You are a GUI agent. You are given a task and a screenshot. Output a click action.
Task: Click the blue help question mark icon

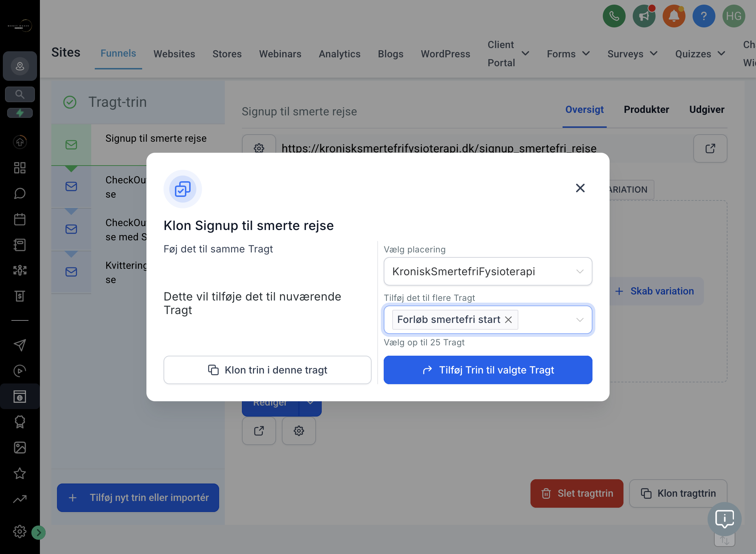click(704, 16)
